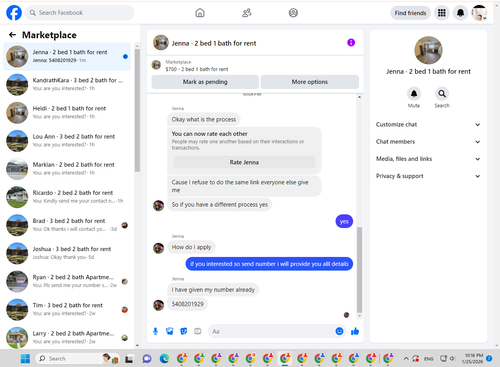The height and width of the screenshot is (367, 500).
Task: Open the Notifications bell in top bar
Action: 460,13
